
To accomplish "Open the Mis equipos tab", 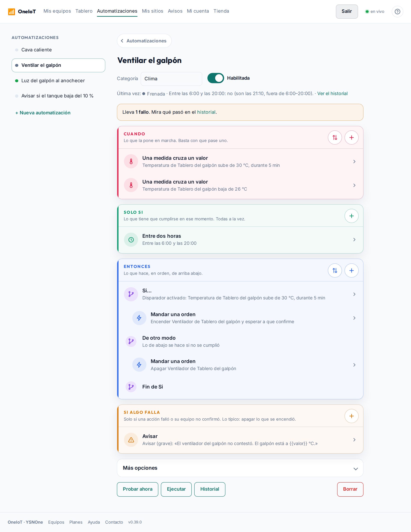I will 57,11.
